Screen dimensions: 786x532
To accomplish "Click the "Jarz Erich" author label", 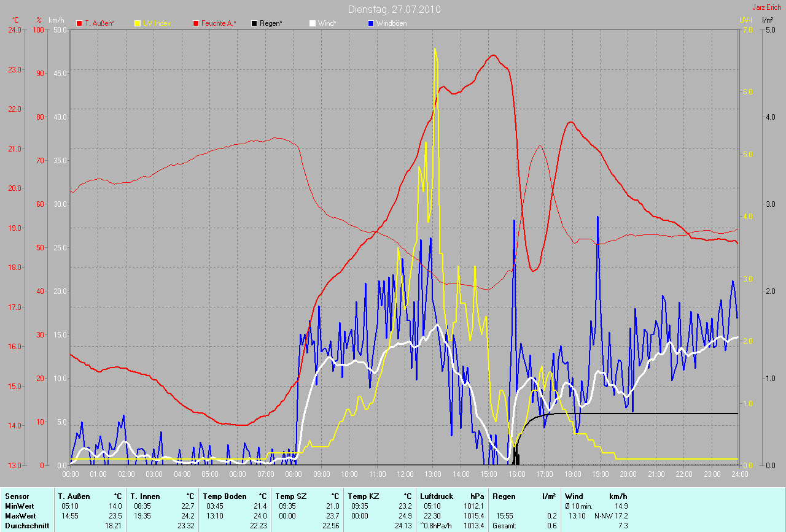I will click(768, 7).
